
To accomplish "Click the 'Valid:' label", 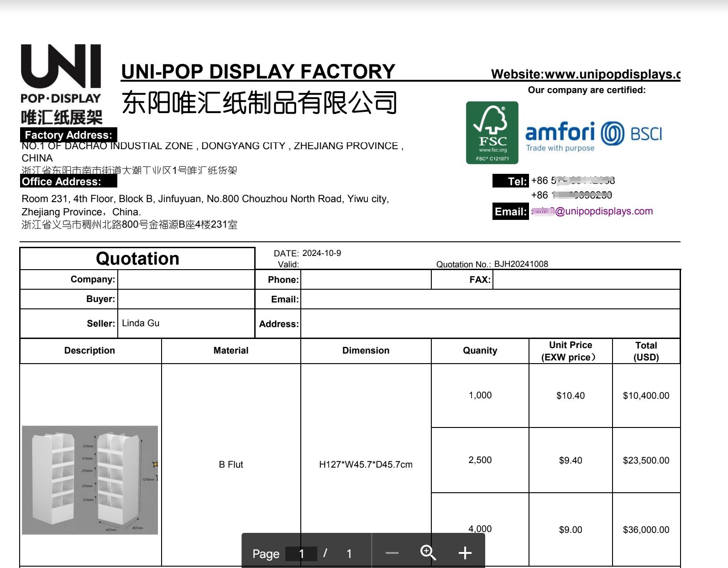I will (288, 264).
